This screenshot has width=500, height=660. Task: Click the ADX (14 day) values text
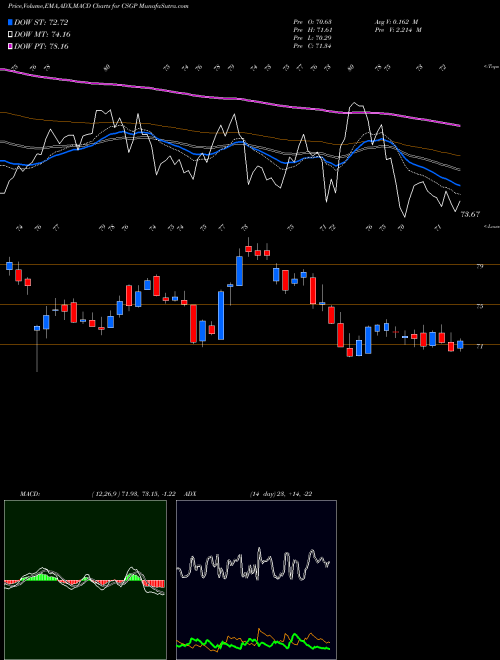281,494
